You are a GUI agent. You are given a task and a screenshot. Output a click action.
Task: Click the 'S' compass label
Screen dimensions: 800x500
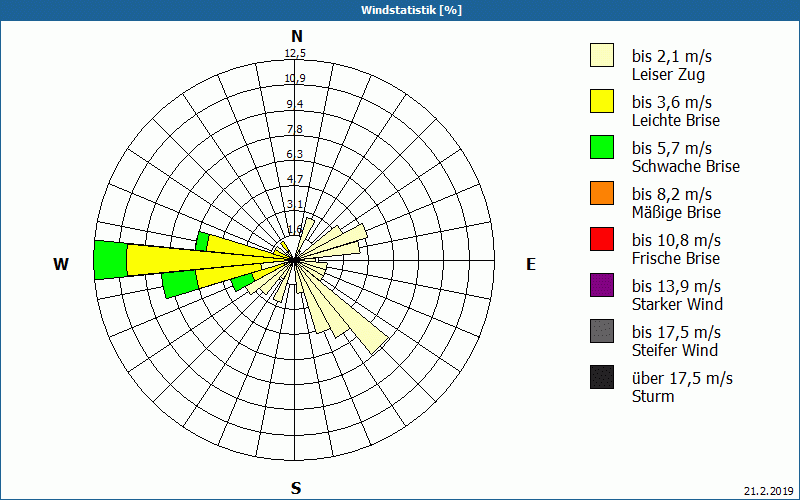tap(296, 488)
